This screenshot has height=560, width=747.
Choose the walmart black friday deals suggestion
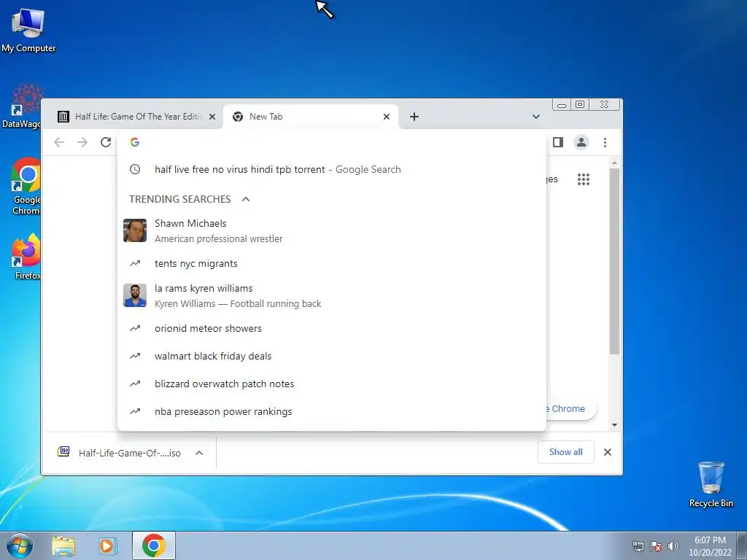[x=332, y=356]
